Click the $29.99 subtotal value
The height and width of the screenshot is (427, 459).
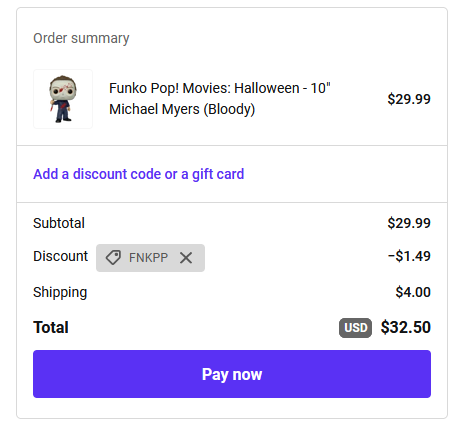(409, 223)
